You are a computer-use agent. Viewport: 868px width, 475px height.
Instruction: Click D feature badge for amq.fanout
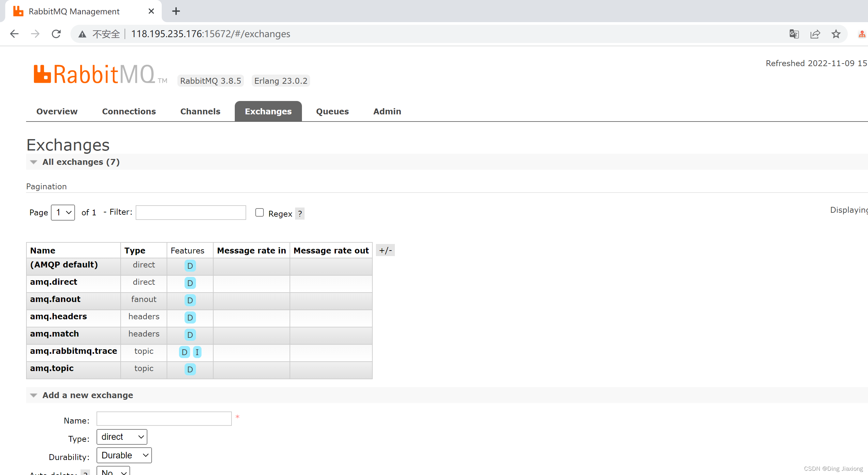pos(190,300)
